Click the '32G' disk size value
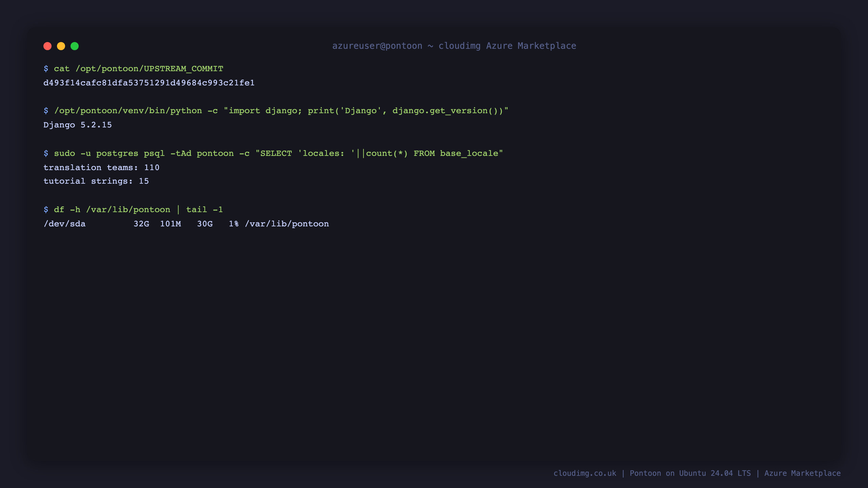 (x=141, y=224)
